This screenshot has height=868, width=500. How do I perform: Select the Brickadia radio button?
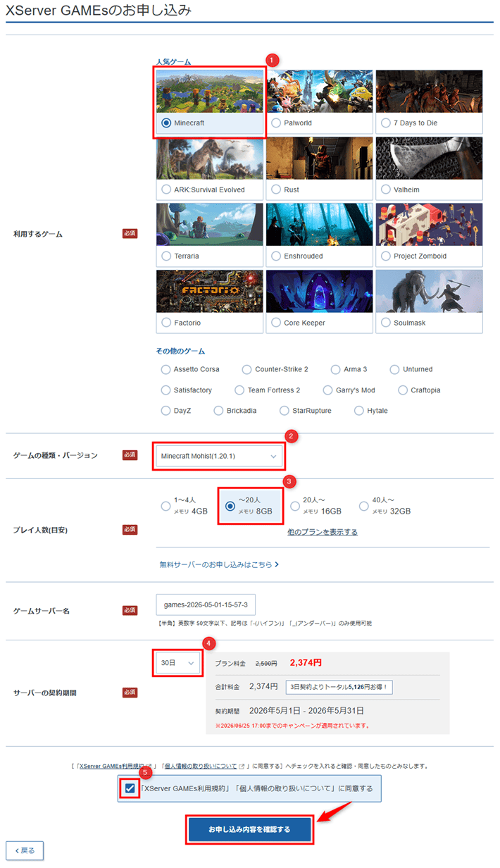click(219, 411)
